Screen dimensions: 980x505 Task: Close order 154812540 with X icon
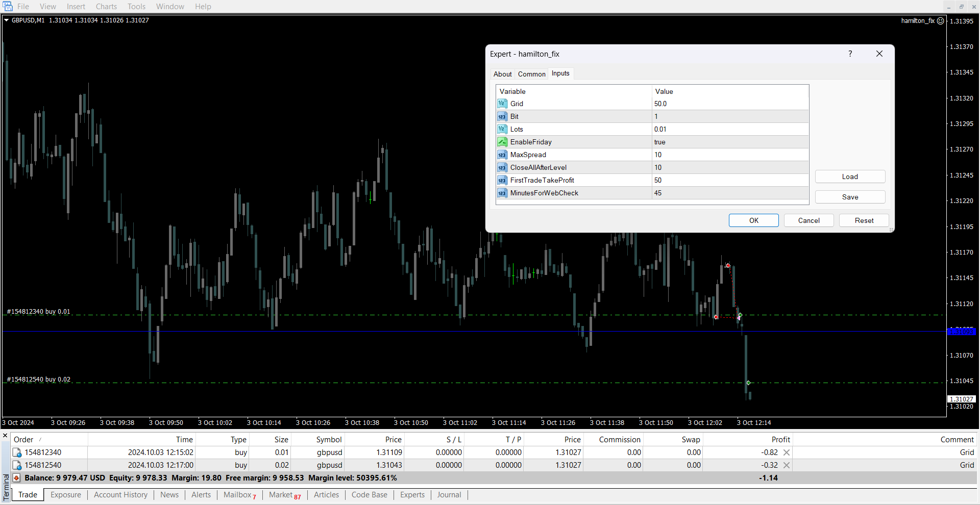pos(787,465)
